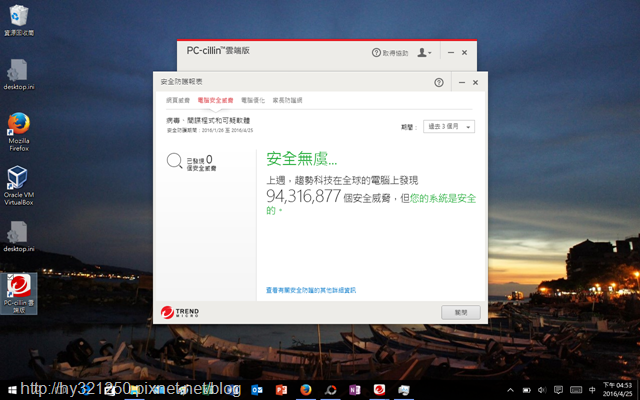Click the 94,316,877 threat count text

tap(303, 196)
